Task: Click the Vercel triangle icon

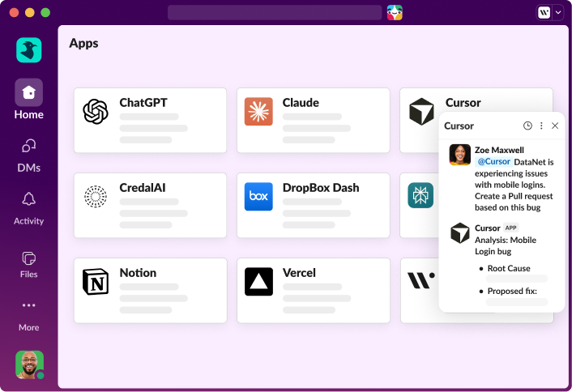Action: click(258, 282)
